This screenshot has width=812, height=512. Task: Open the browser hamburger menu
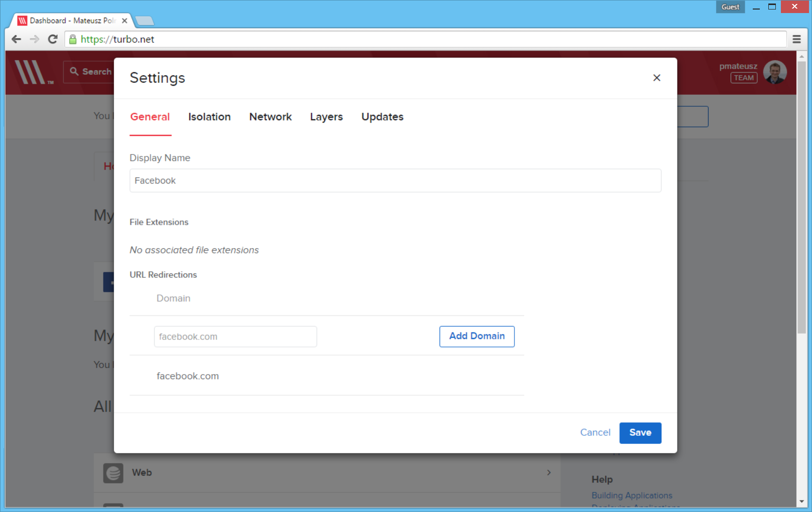pyautogui.click(x=796, y=39)
